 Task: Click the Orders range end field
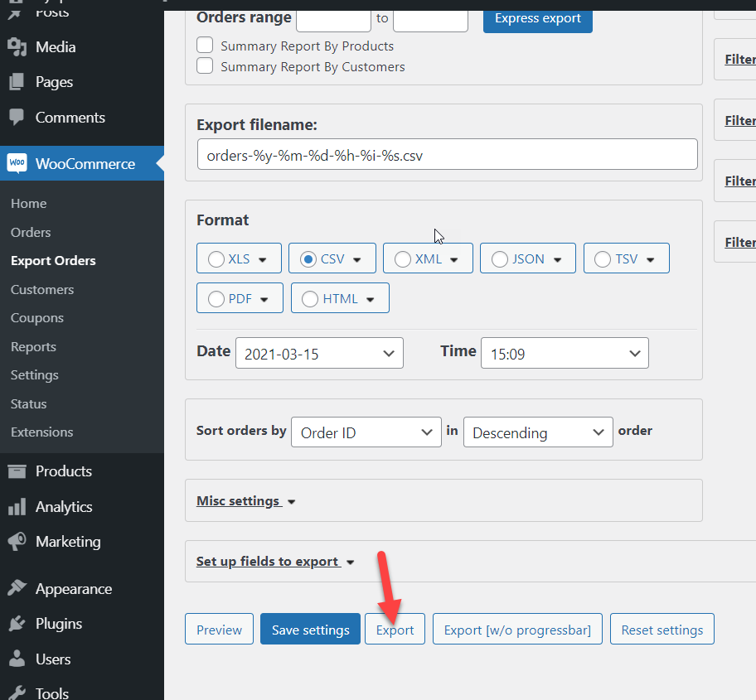[x=430, y=20]
